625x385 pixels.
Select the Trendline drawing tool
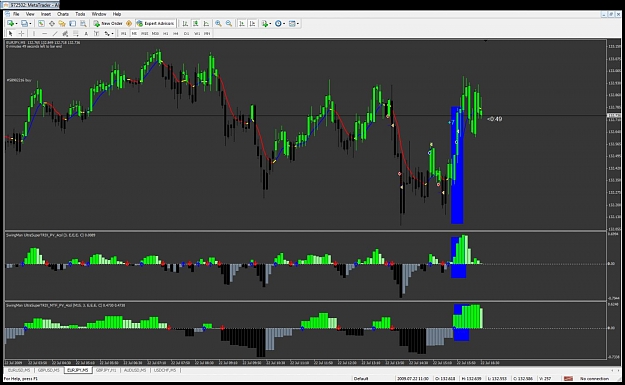[x=55, y=33]
